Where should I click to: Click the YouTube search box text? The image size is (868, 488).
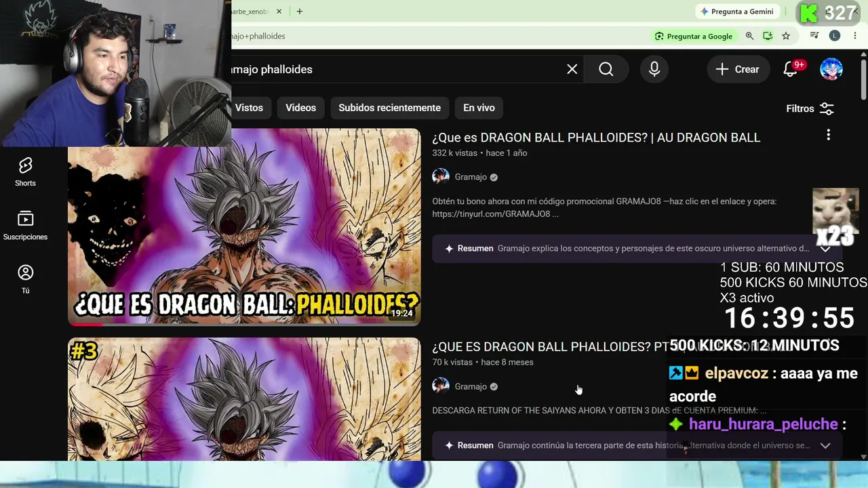pos(272,69)
